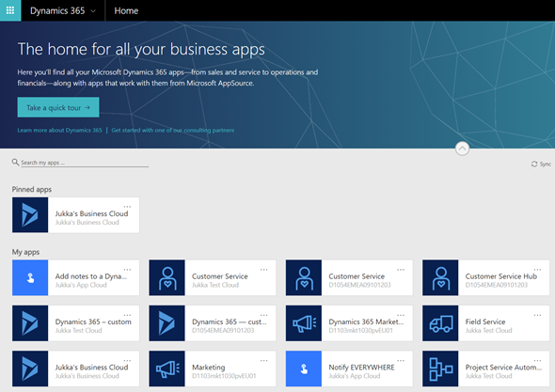Open Notify EVERYWHERE app icon
555x392 pixels.
(304, 368)
